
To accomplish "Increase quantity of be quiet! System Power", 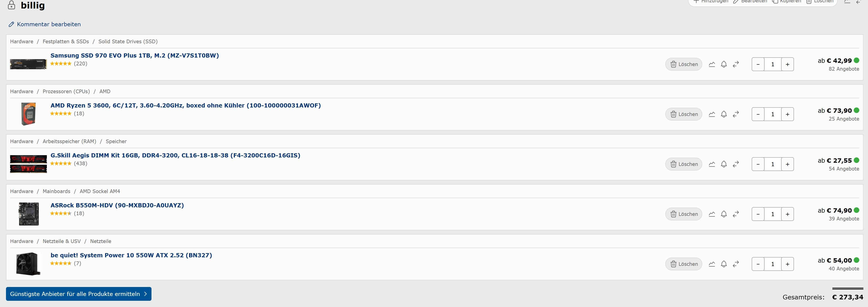I will tap(788, 264).
